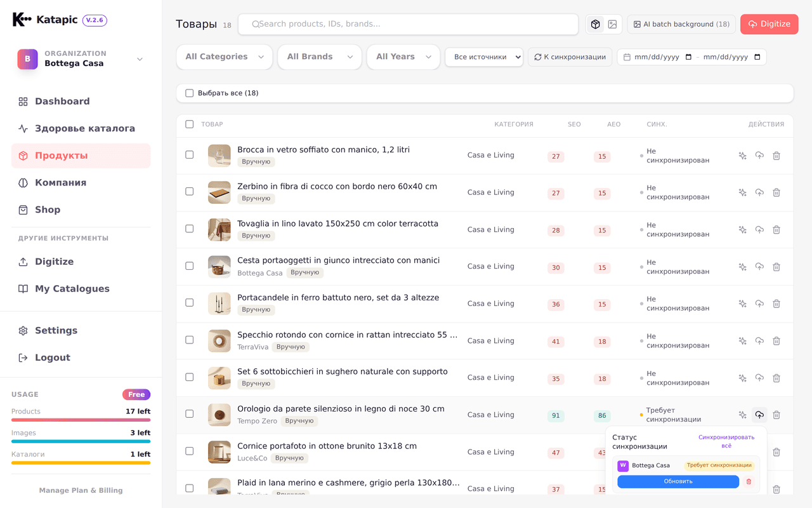Image resolution: width=812 pixels, height=508 pixels.
Task: Click AI enhance icon for Zerbino row
Action: [x=742, y=192]
